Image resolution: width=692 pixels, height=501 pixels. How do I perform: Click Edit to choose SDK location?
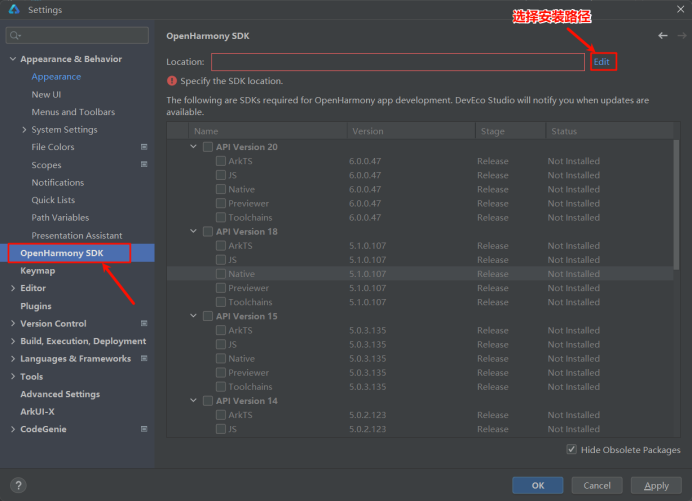point(602,62)
